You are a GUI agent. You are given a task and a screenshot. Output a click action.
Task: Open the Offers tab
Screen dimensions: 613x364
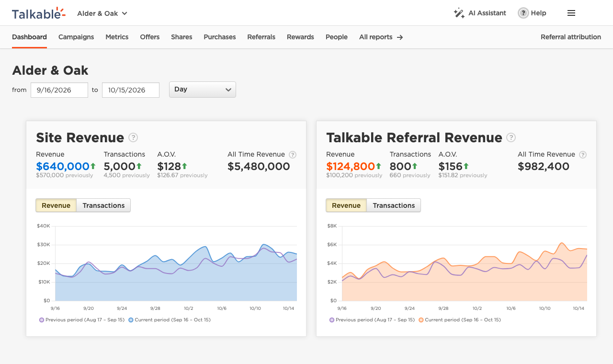[x=150, y=37]
